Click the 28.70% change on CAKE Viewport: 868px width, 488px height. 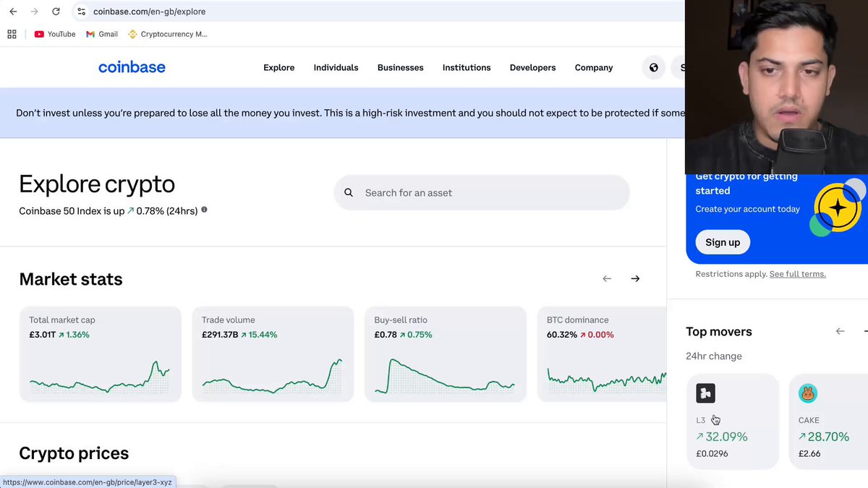pos(829,437)
